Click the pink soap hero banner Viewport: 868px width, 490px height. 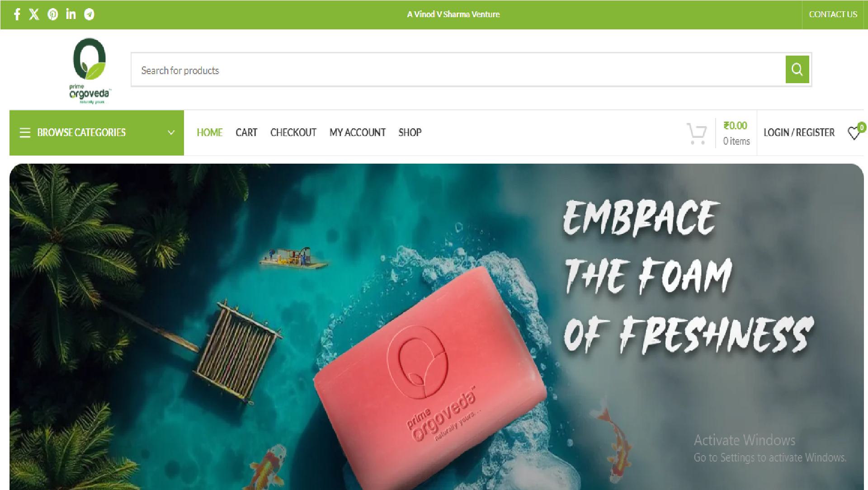[x=436, y=326]
